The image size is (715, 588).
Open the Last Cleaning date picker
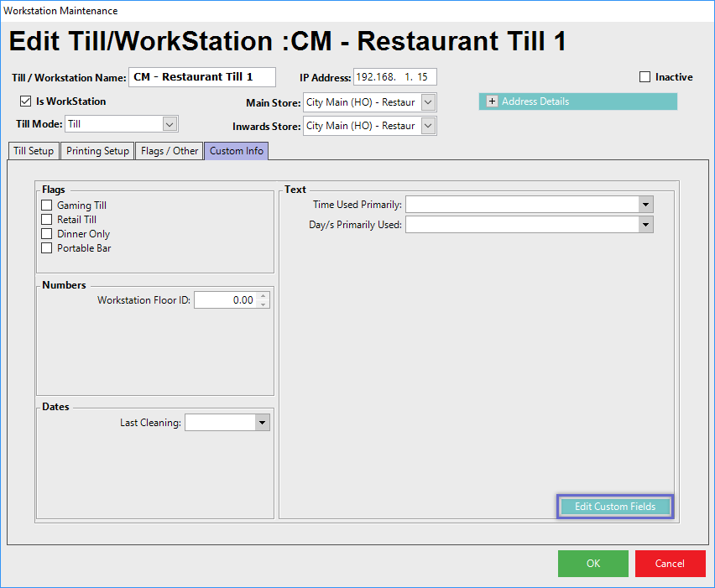coord(262,423)
